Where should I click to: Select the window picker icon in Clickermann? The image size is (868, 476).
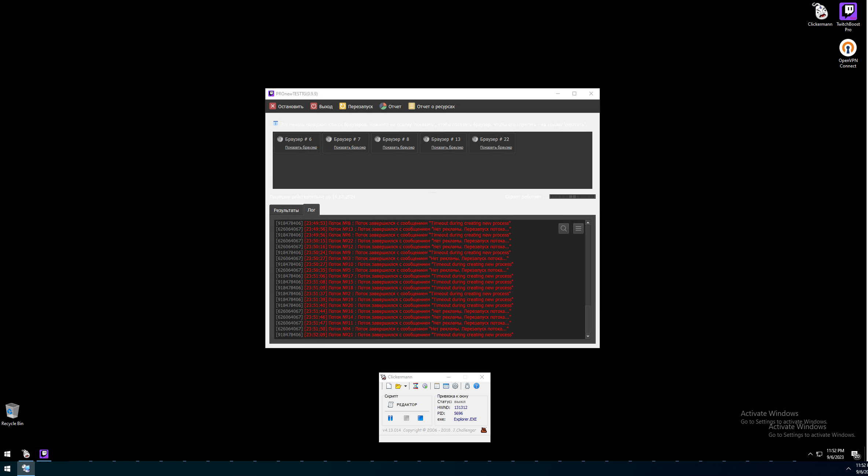pos(446,386)
